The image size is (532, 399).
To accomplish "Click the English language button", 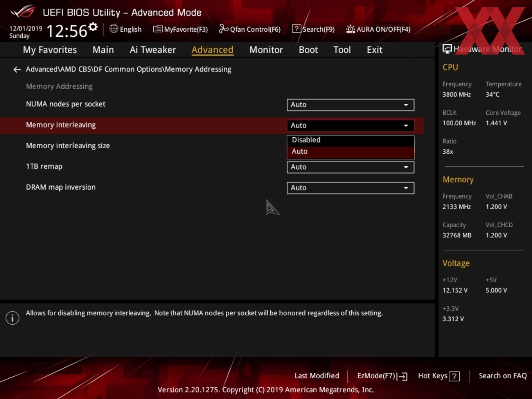I will [125, 29].
